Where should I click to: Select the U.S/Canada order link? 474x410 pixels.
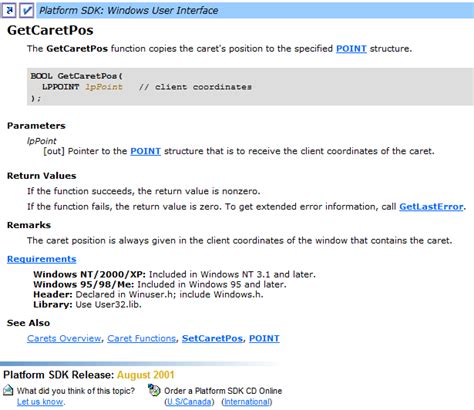point(190,402)
